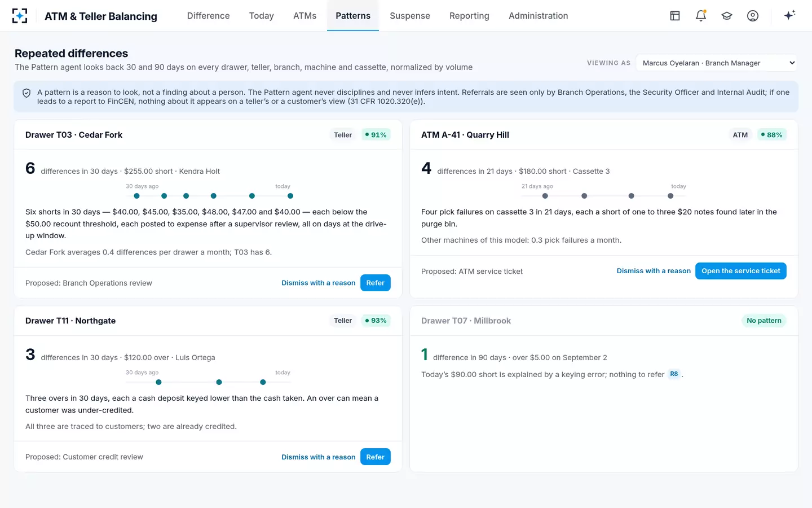
Task: Dismiss ATM A-41 pattern with a reason
Action: 654,271
